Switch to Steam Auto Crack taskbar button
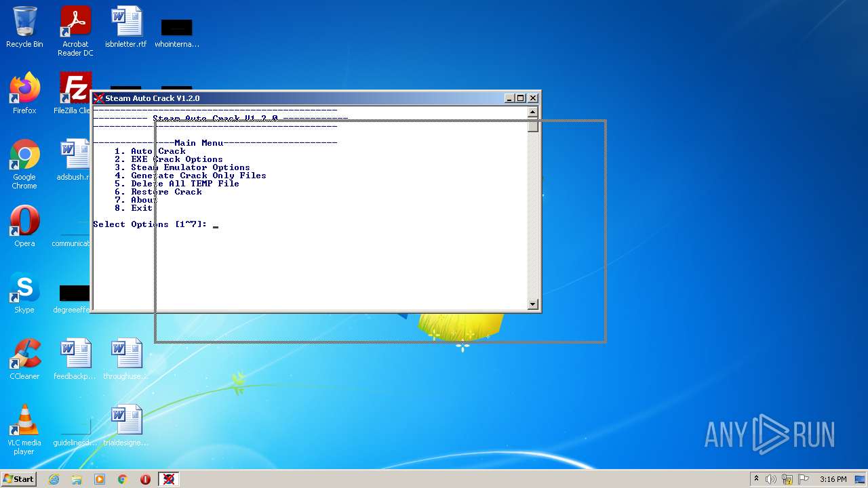868x488 pixels. click(x=169, y=479)
